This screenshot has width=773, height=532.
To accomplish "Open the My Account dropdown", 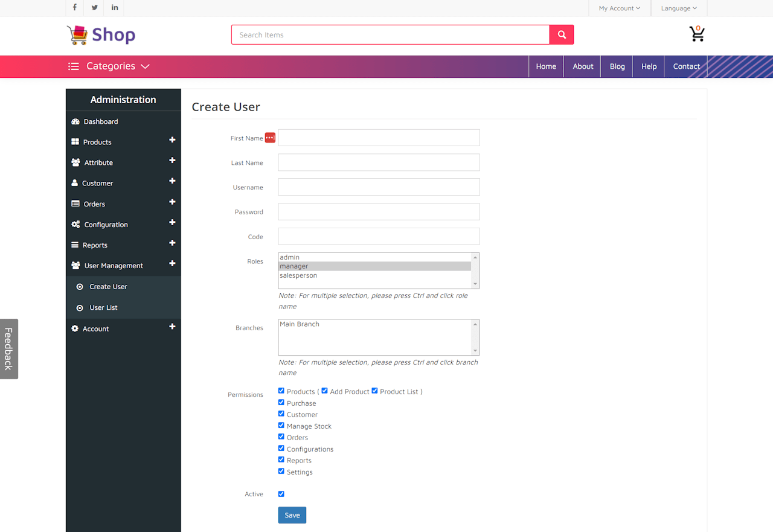I will pos(619,8).
